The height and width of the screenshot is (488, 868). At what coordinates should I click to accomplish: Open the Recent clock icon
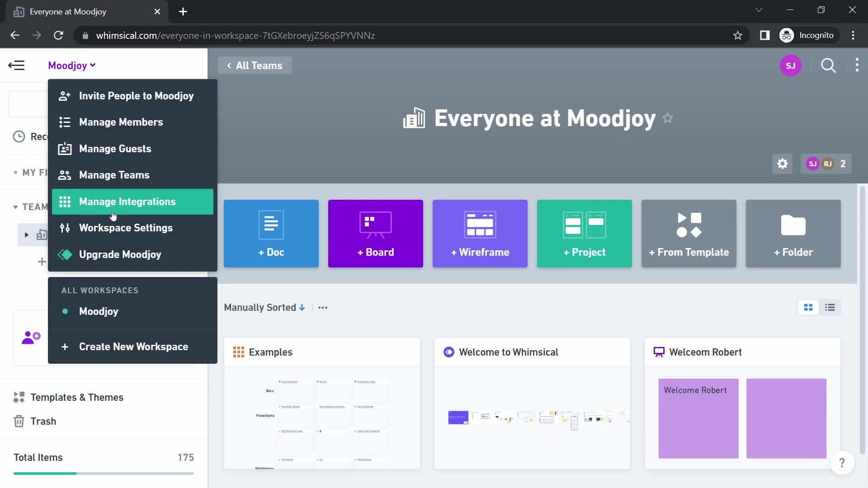pyautogui.click(x=19, y=136)
